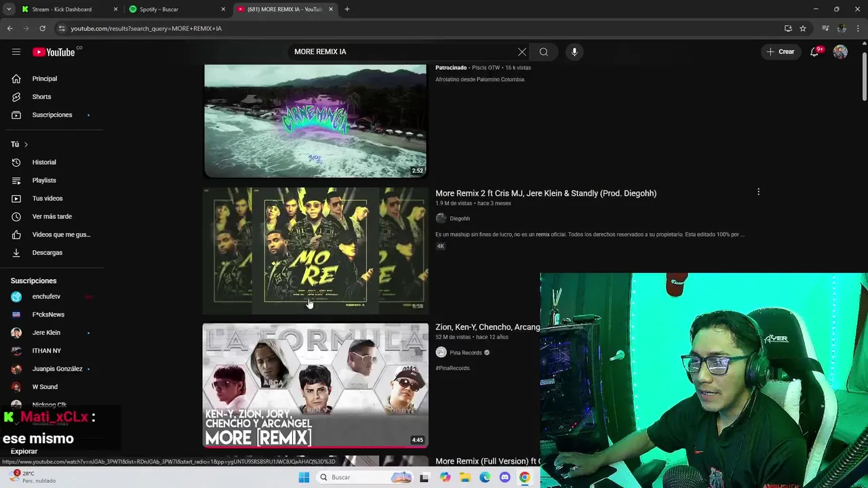Open the YouTube account avatar menu
The image size is (868, 488).
pyautogui.click(x=840, y=52)
